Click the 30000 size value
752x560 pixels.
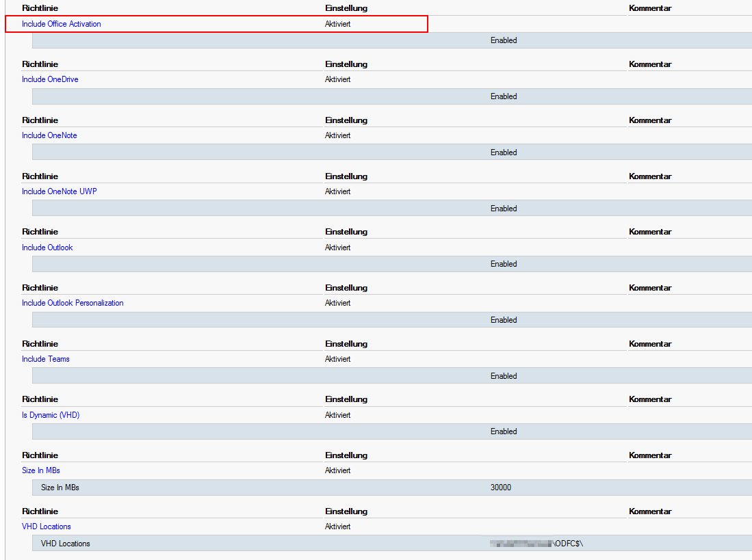coord(501,488)
